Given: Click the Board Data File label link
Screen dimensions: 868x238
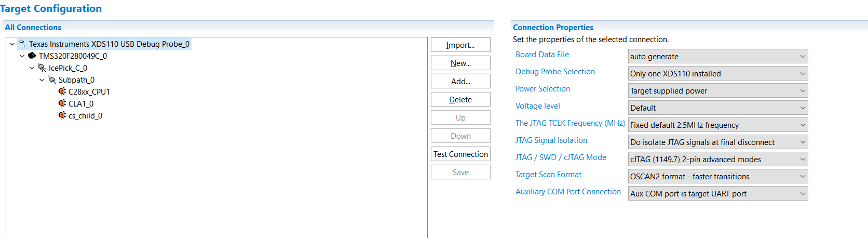Looking at the screenshot, I should pos(542,55).
